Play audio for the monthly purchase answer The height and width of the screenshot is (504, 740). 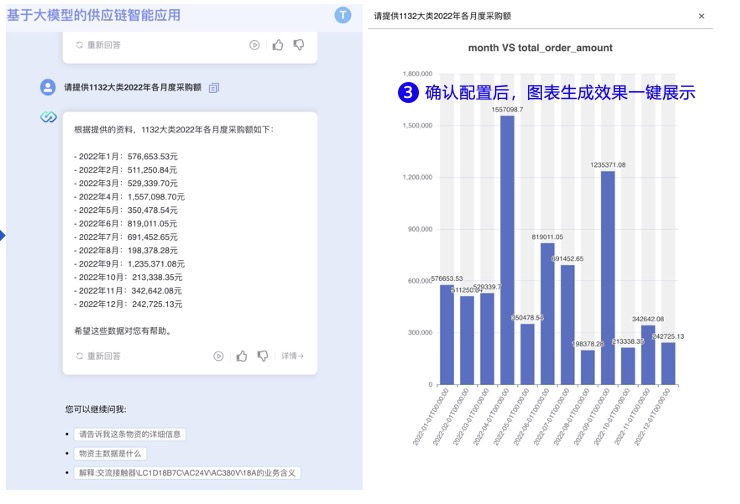[x=219, y=356]
